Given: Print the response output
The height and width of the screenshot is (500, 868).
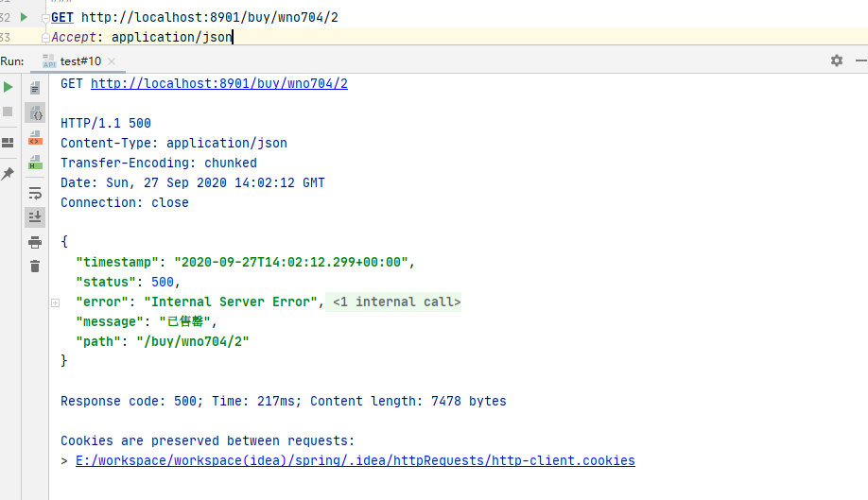Looking at the screenshot, I should 35,242.
